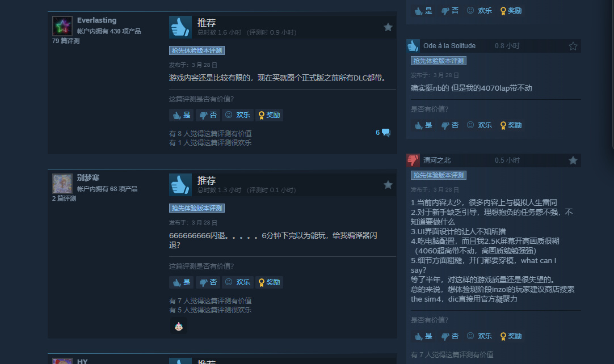Click the award reaction emoji under 别梦寒's review
Viewport: 614px width, 364px height.
(x=179, y=326)
